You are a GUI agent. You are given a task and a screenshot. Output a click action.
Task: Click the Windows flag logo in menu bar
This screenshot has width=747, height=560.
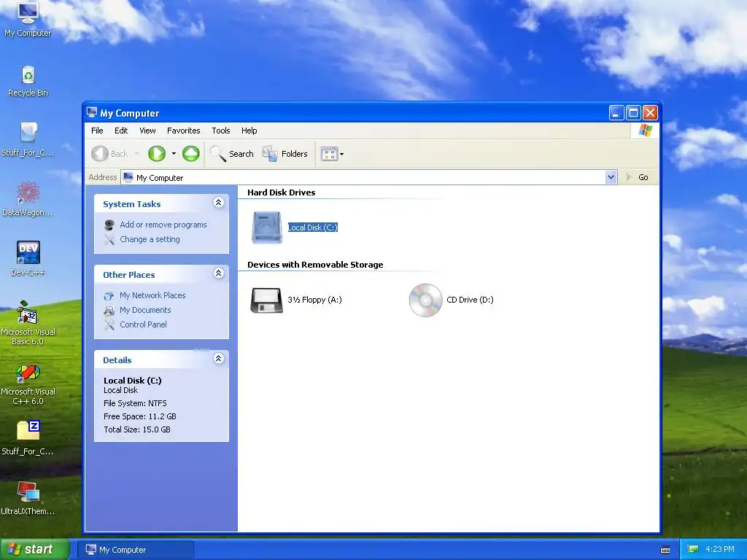[x=646, y=130]
